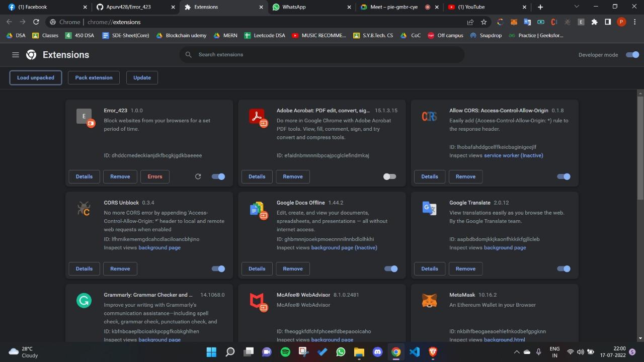Inspect Google Translate background page link
This screenshot has width=644, height=362.
(505, 247)
